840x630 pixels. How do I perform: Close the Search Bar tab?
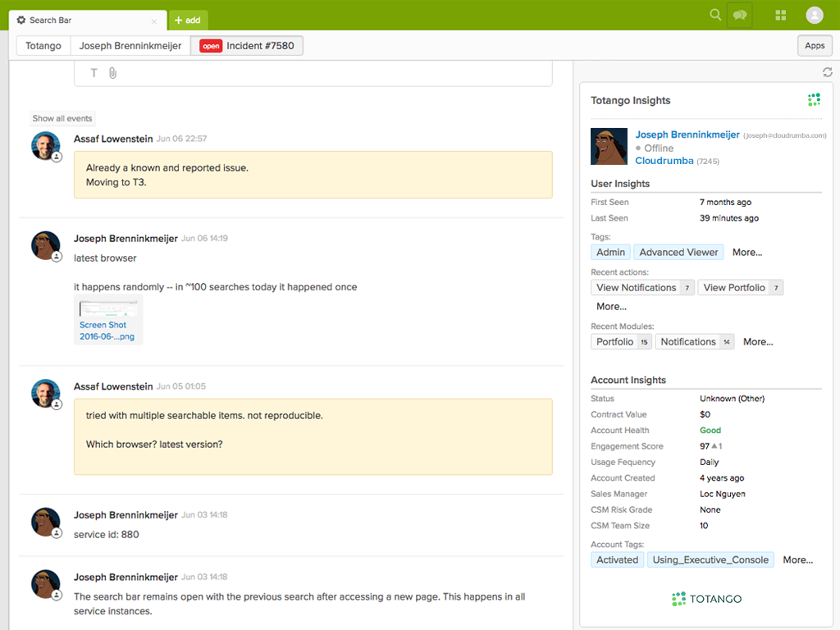click(x=154, y=21)
